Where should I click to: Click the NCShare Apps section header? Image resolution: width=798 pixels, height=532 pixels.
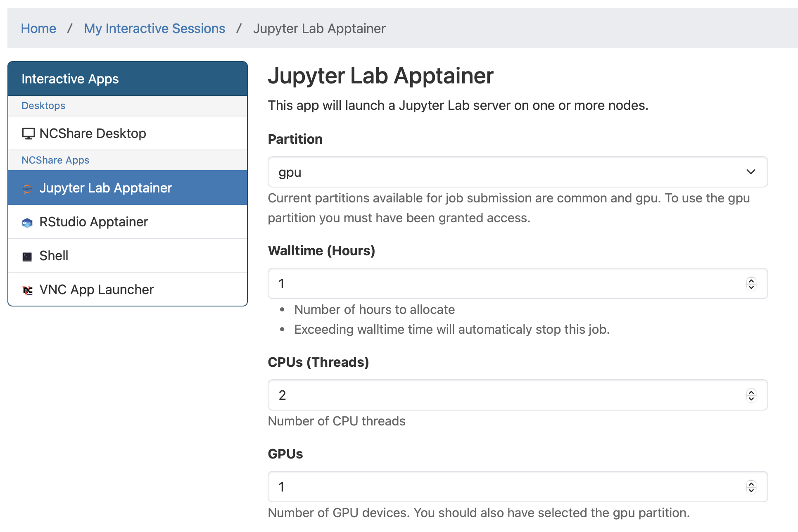[x=55, y=160]
